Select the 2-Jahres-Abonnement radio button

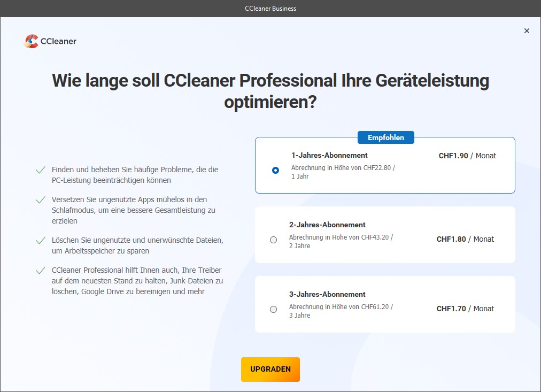point(273,240)
